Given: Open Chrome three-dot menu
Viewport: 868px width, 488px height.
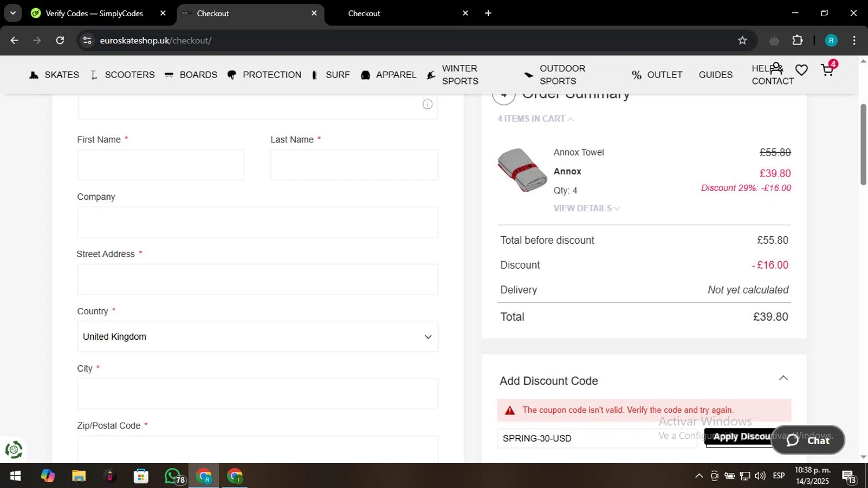Looking at the screenshot, I should (854, 41).
